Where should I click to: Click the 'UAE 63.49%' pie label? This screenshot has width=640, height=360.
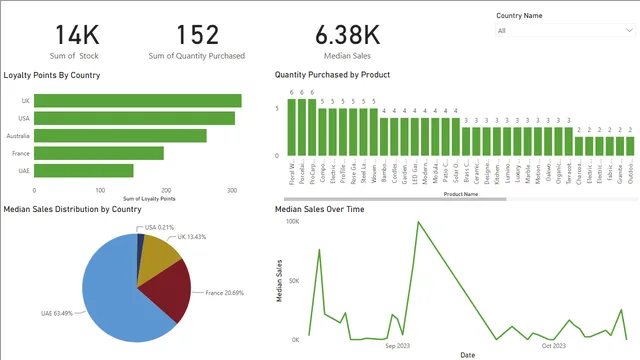pyautogui.click(x=57, y=313)
